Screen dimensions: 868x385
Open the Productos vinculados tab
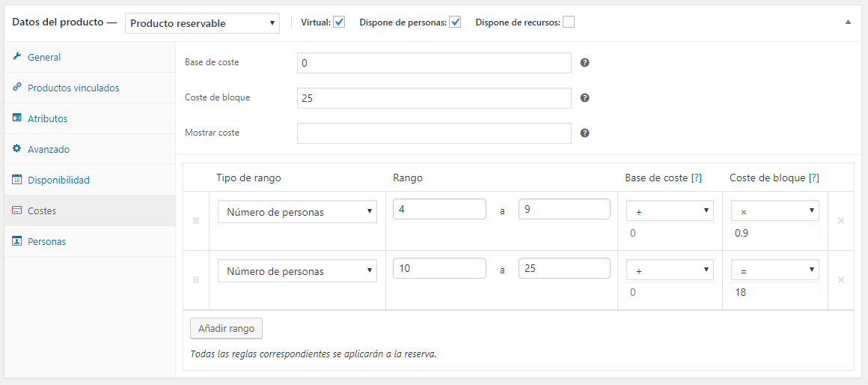click(x=90, y=88)
